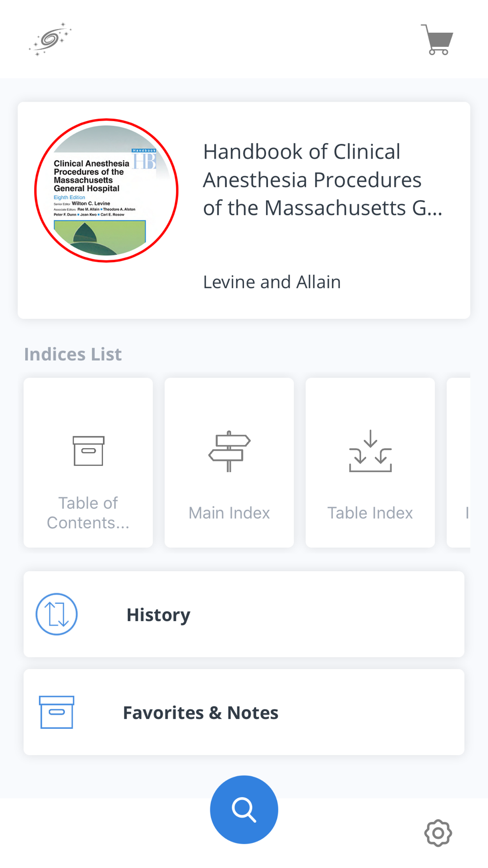Open Favorites & Notes
The height and width of the screenshot is (868, 488).
(244, 712)
